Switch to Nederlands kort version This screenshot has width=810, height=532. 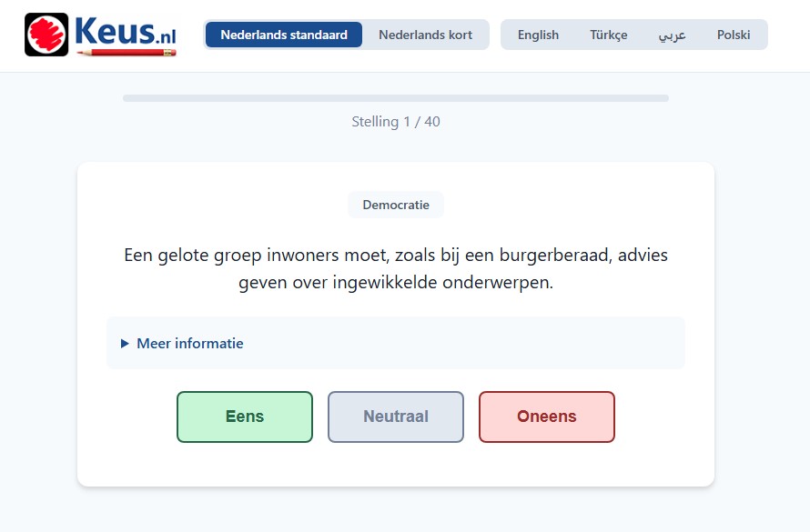point(425,35)
